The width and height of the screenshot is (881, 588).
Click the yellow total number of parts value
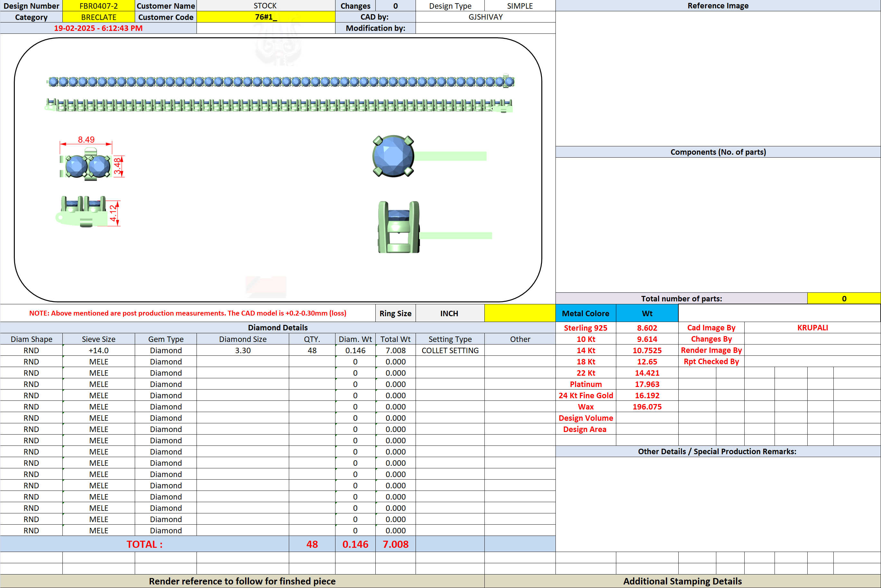point(844,299)
